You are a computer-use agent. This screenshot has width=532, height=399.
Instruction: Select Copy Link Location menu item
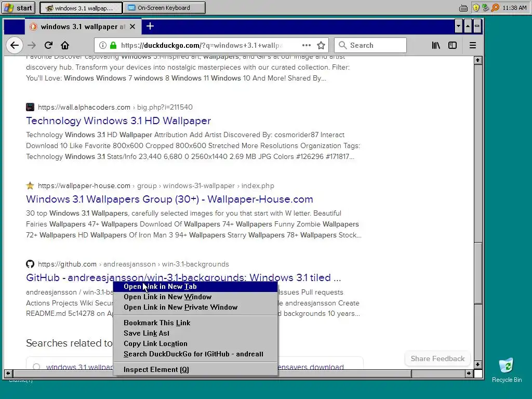(x=195, y=344)
